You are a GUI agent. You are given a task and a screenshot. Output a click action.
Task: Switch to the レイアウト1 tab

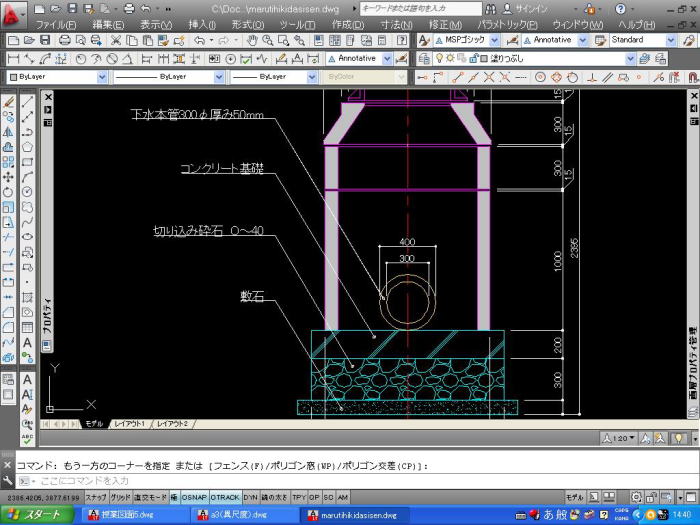click(129, 424)
